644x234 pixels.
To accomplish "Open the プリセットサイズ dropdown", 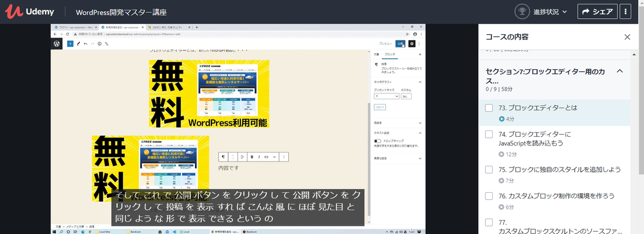I will [386, 96].
